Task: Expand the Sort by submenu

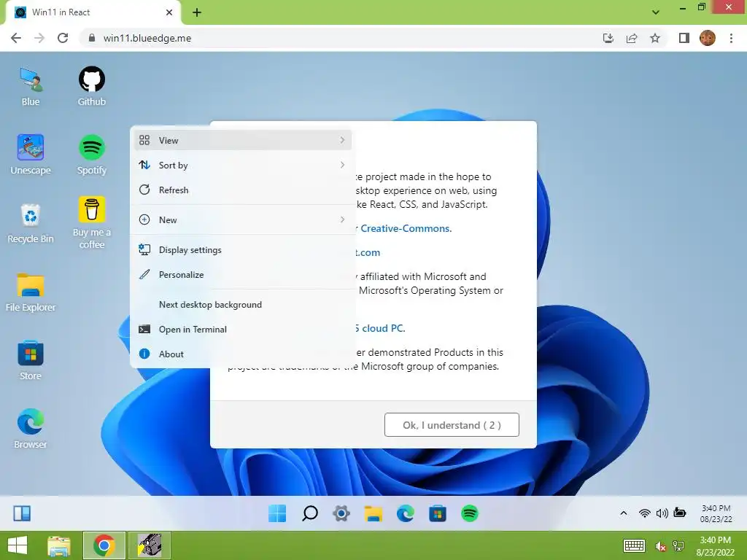Action: (242, 165)
